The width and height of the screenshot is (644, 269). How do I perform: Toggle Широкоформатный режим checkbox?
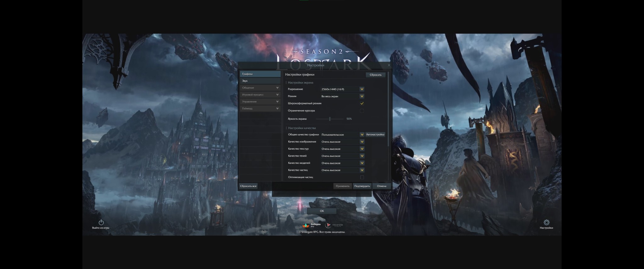[362, 103]
